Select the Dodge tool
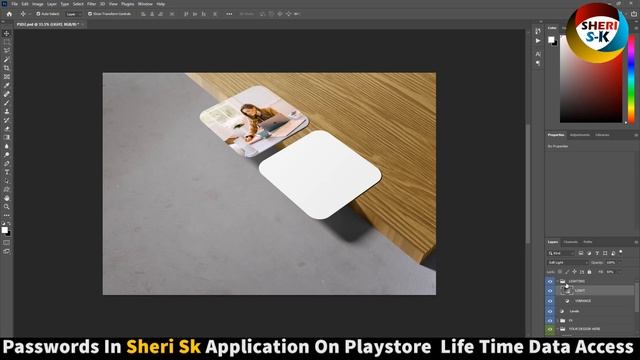The image size is (640, 360). pos(7,155)
